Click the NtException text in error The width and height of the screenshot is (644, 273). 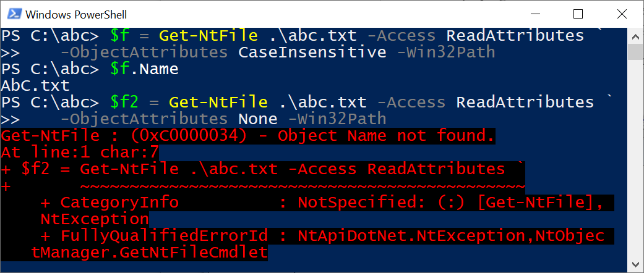pyautogui.click(x=95, y=219)
